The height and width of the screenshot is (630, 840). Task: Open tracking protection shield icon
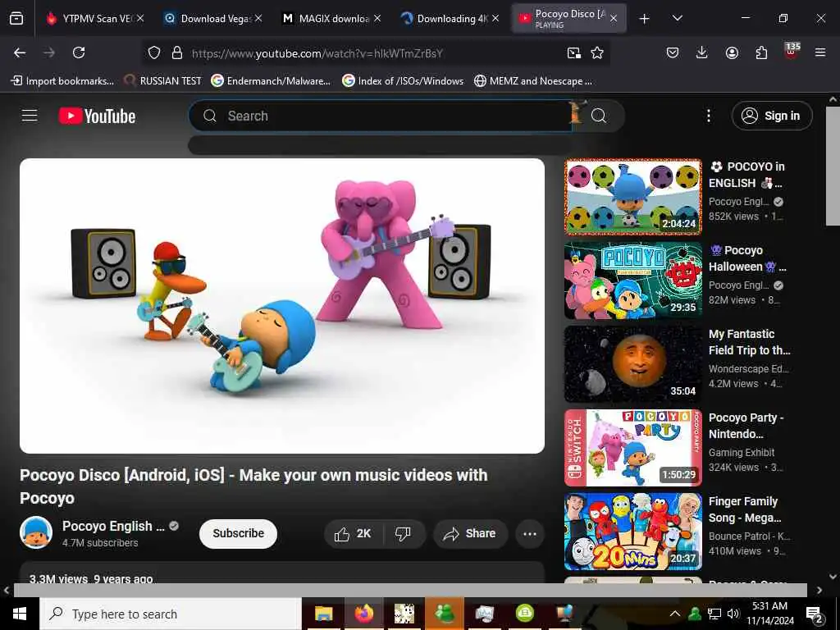pyautogui.click(x=154, y=53)
